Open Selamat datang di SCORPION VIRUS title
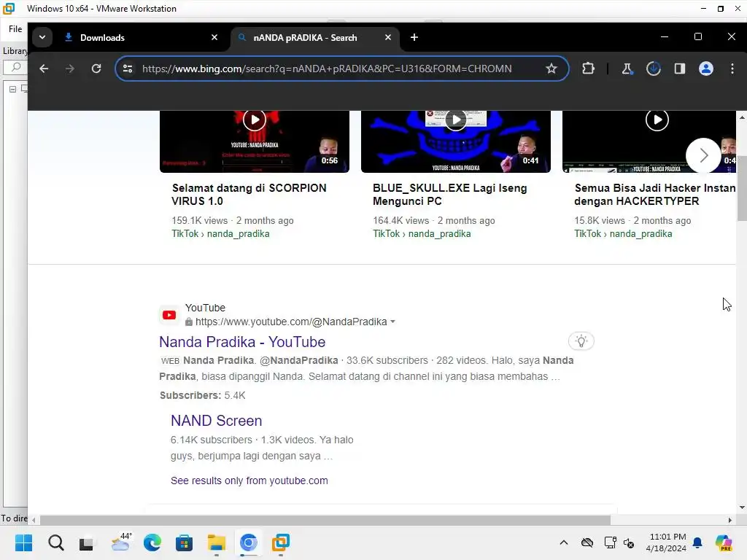 coord(249,194)
